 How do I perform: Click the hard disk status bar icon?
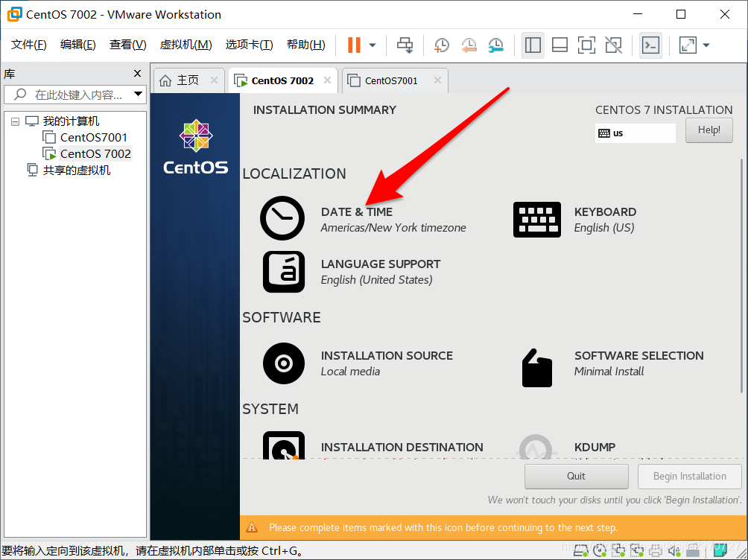[581, 551]
